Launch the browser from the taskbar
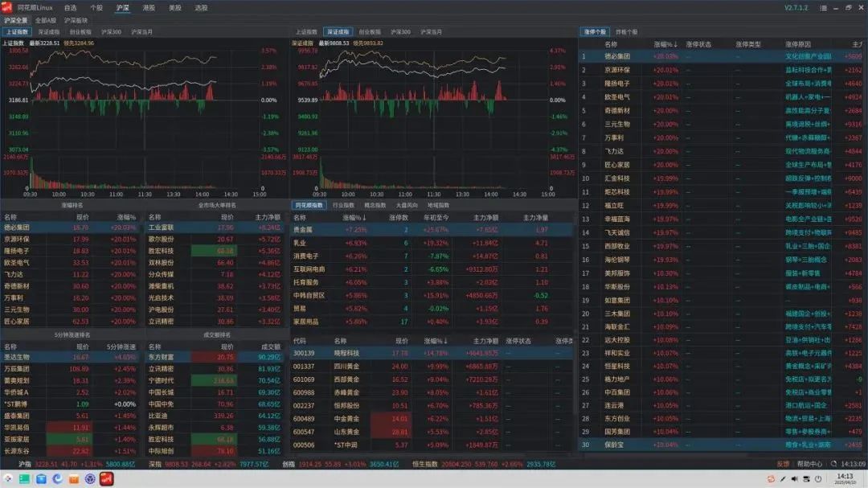Screen dimensions: 868x488 click(58, 479)
